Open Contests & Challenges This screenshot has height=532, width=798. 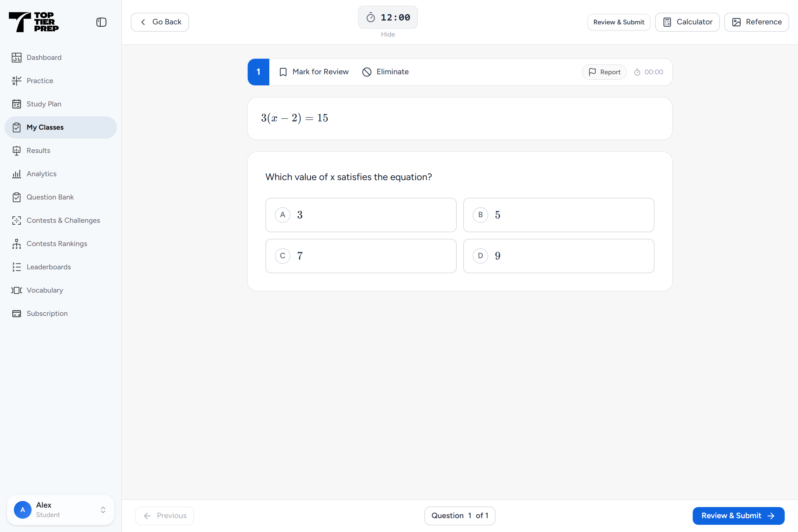pos(60,221)
